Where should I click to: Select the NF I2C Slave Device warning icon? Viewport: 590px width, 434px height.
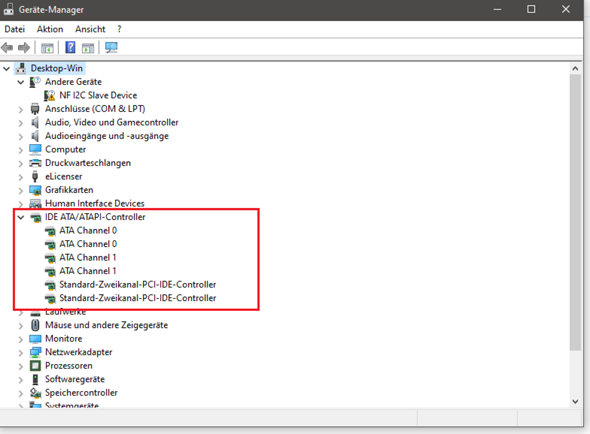pyautogui.click(x=49, y=96)
